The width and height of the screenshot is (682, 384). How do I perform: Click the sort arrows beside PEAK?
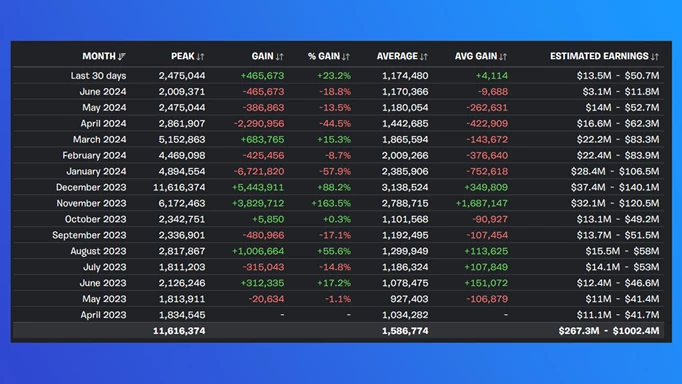(200, 57)
